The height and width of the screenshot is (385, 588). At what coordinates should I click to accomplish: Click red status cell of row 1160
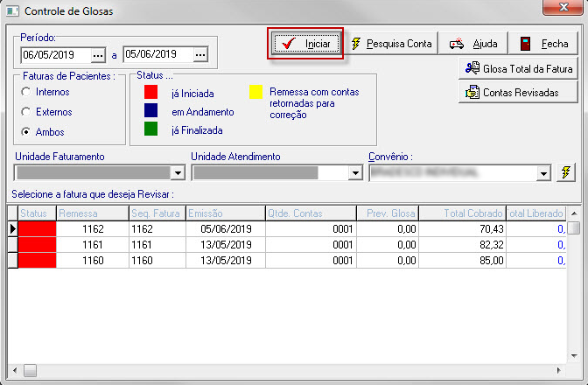coord(37,261)
